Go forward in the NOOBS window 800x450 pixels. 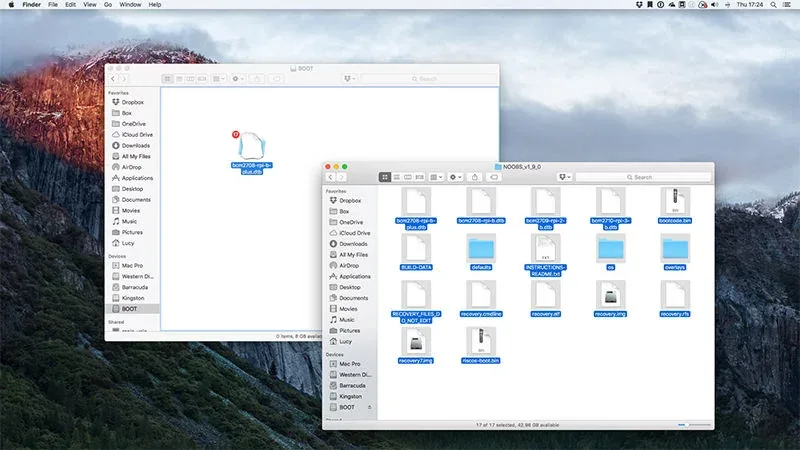tap(341, 177)
